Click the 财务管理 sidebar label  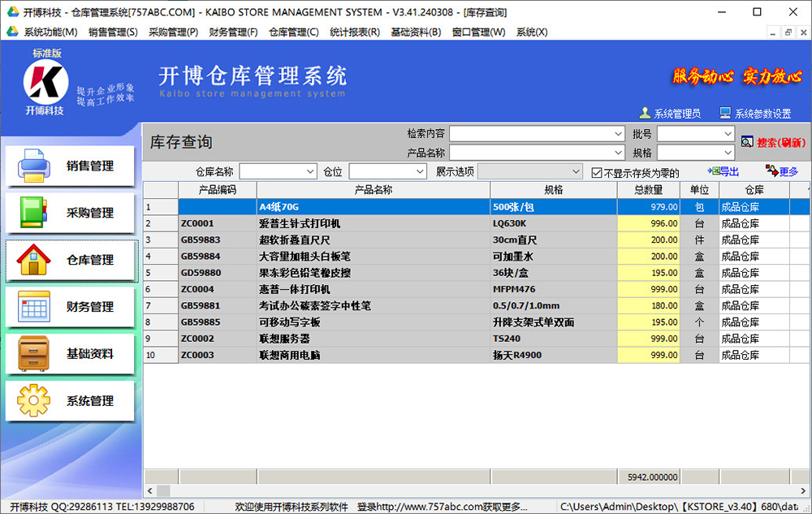point(90,306)
